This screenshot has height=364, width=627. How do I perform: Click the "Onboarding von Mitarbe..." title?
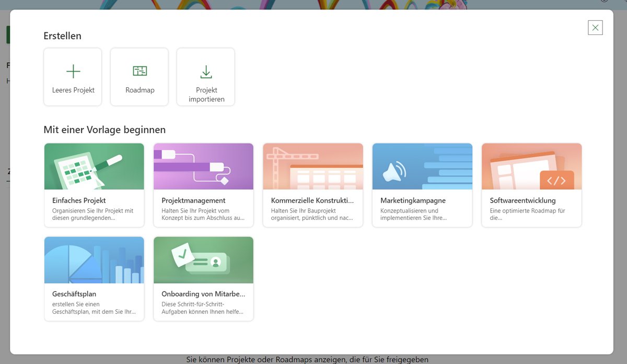(203, 294)
